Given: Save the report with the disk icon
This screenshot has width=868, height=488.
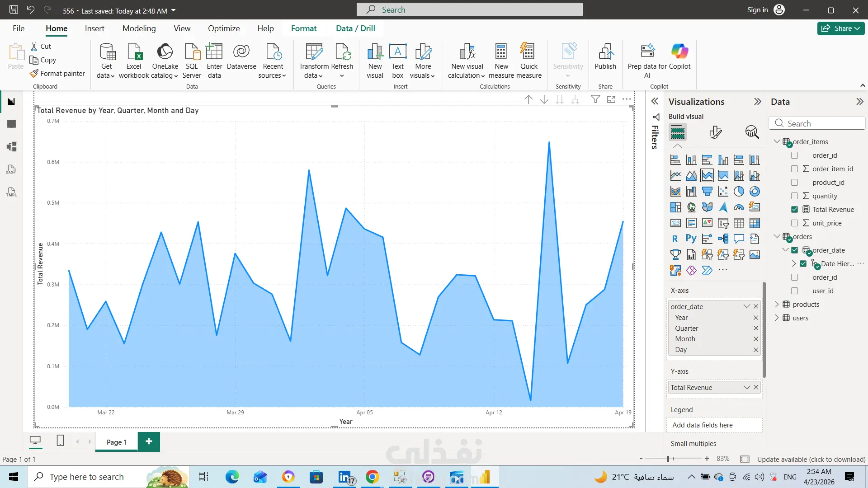Looking at the screenshot, I should click(x=14, y=10).
